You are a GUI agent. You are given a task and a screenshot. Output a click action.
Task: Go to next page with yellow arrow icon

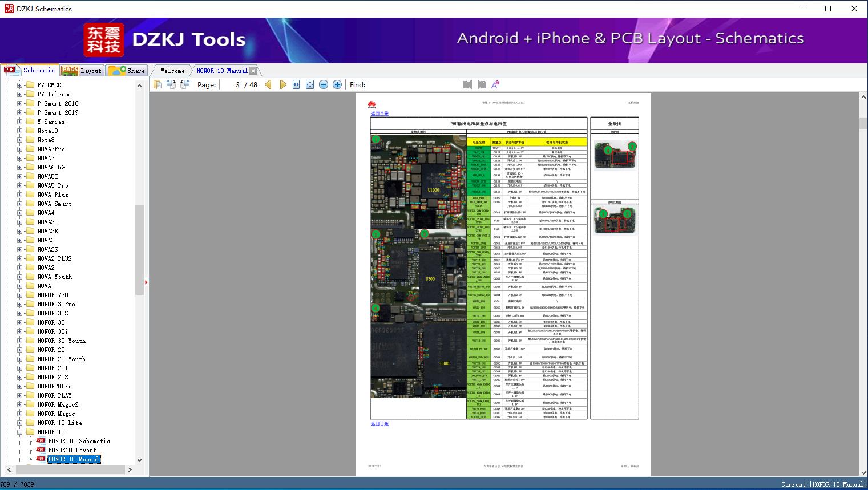(283, 84)
